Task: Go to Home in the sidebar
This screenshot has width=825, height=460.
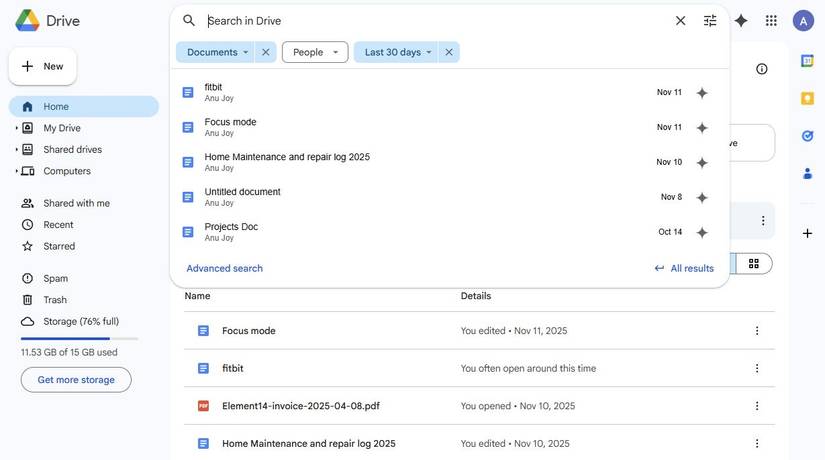Action: click(84, 106)
